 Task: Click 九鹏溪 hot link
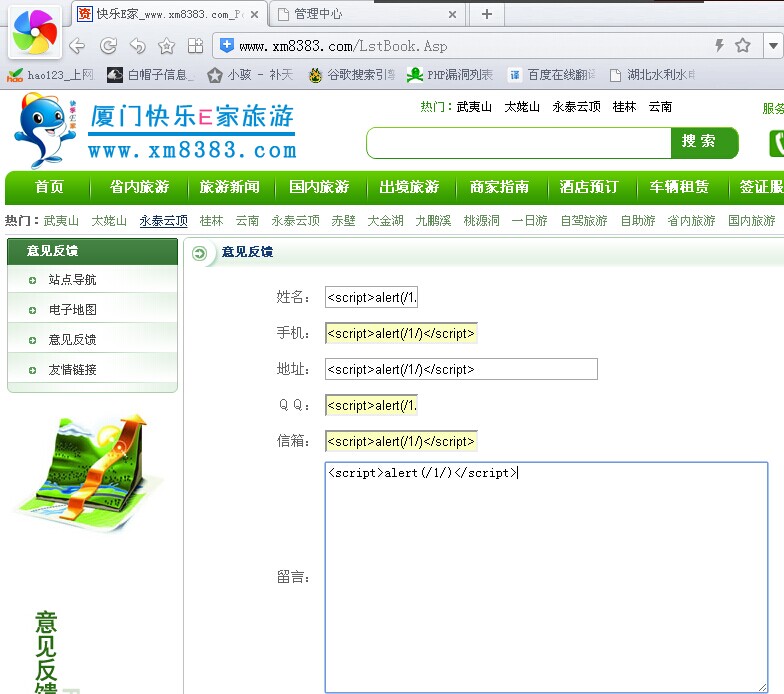click(433, 220)
